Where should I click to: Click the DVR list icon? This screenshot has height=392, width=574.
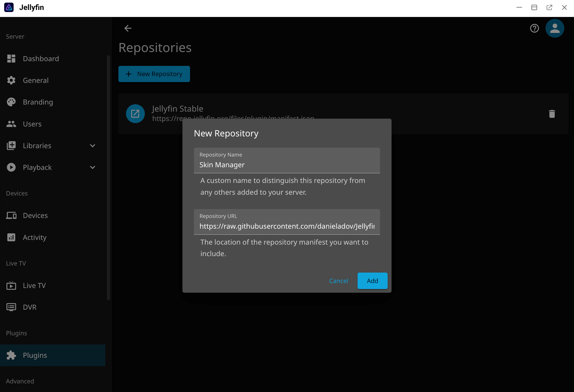(x=11, y=307)
